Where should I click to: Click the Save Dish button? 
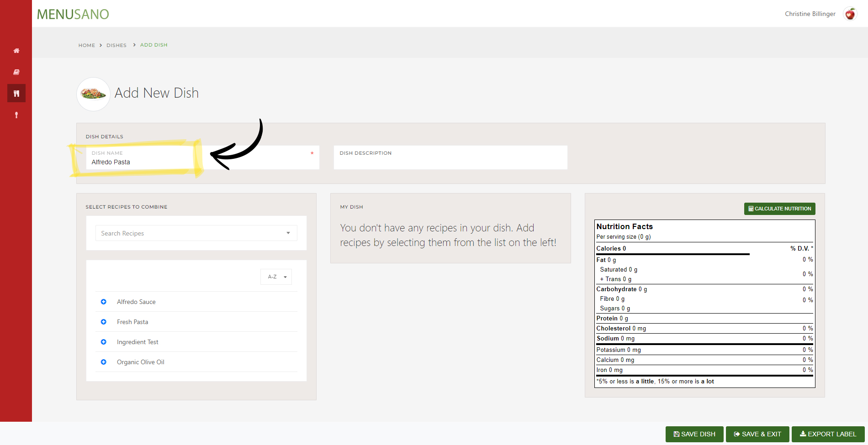[694, 434]
